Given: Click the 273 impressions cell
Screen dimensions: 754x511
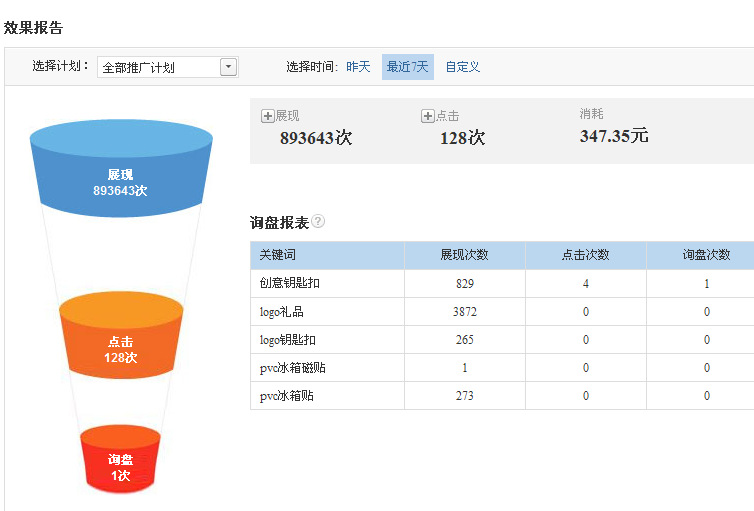Looking at the screenshot, I should coord(465,396).
